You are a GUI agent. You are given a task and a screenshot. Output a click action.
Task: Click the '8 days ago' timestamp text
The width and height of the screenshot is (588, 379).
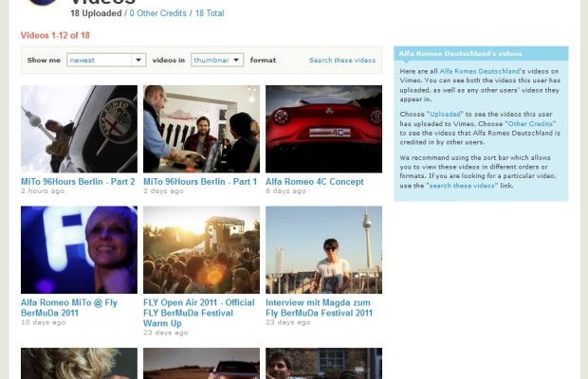(285, 191)
